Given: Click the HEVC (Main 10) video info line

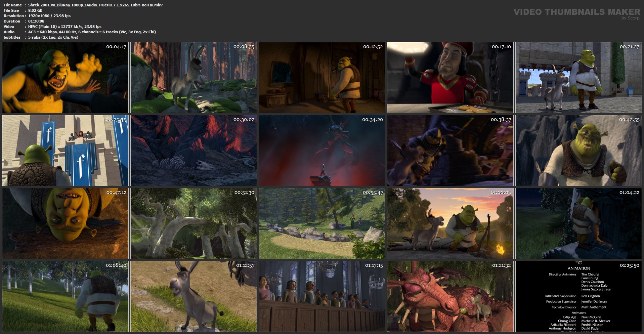Looking at the screenshot, I should coord(65,27).
